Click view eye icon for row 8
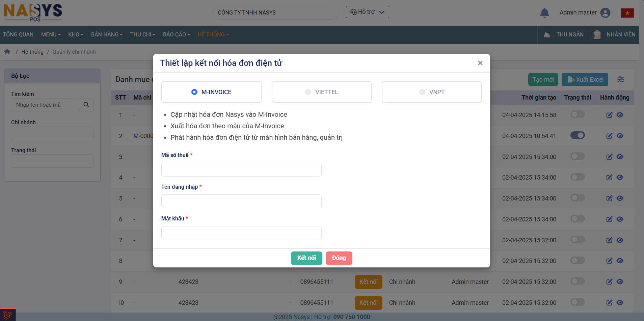644x321 pixels. click(x=620, y=261)
